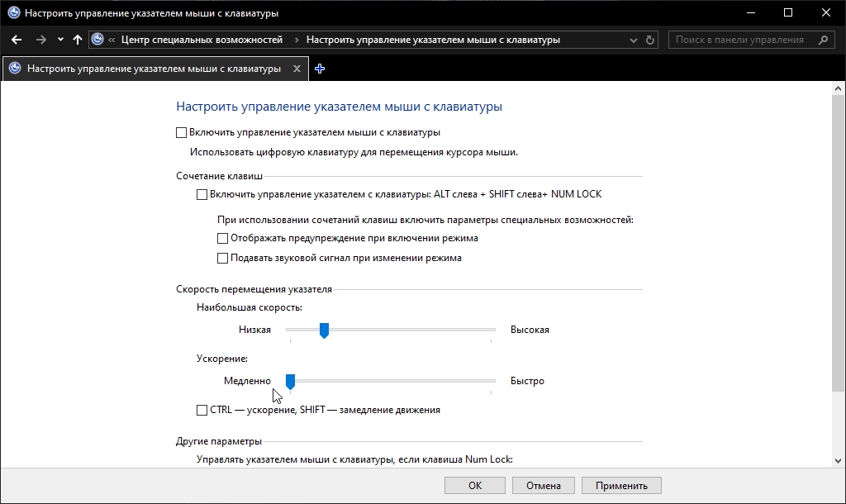This screenshot has width=846, height=504.
Task: Click the Ease of Access icon in the address bar
Action: [98, 40]
